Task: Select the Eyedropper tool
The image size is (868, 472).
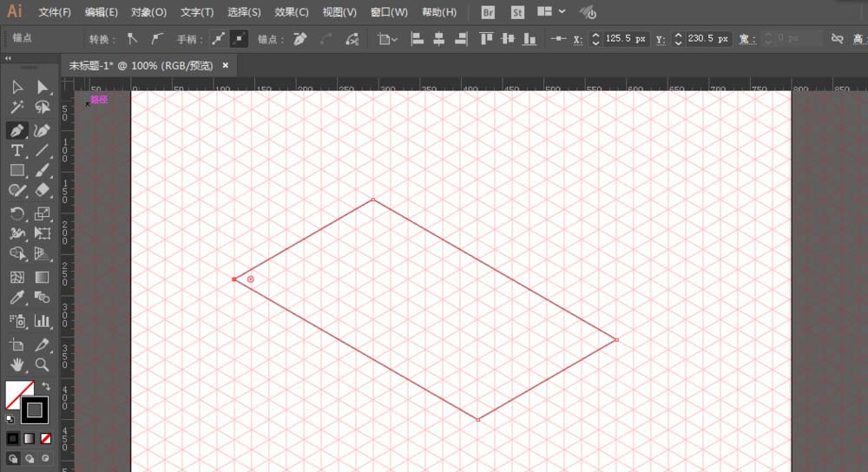Action: 16,298
